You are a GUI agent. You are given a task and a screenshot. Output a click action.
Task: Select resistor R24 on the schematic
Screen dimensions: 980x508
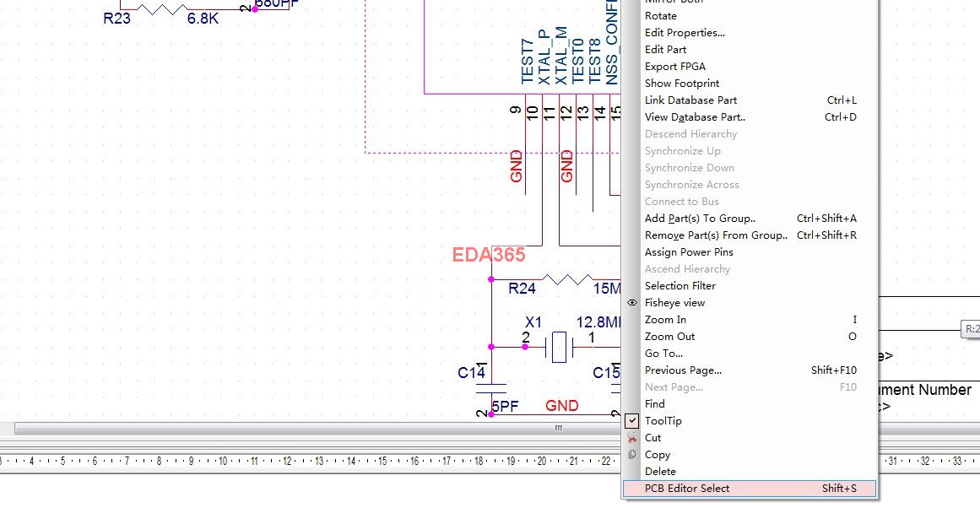[x=567, y=278]
